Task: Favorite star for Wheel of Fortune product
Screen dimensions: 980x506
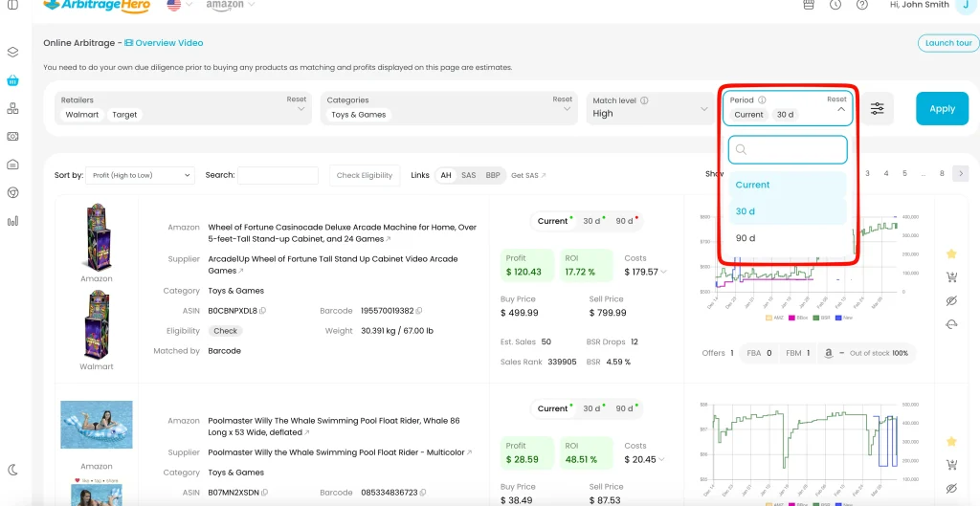Action: pyautogui.click(x=951, y=253)
